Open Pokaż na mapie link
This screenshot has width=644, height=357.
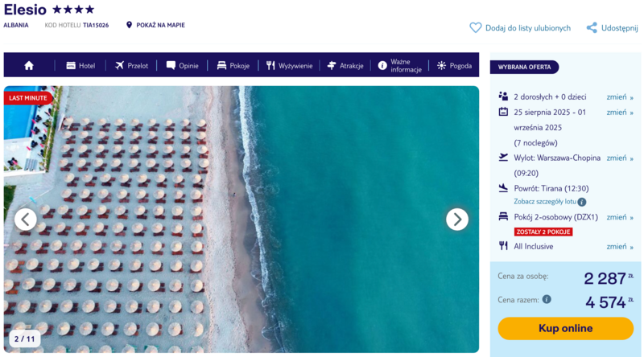click(x=160, y=25)
